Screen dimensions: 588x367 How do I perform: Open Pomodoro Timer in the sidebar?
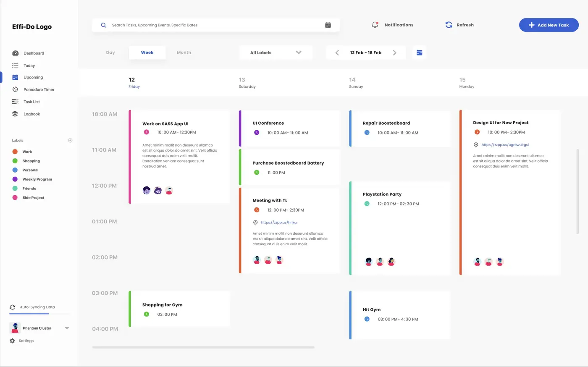tap(39, 89)
